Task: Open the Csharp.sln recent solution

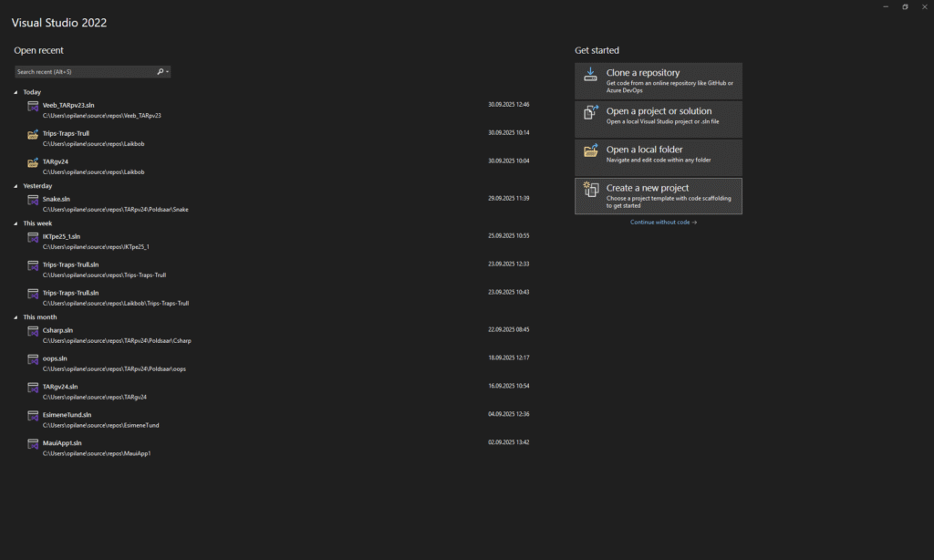Action: (x=57, y=330)
